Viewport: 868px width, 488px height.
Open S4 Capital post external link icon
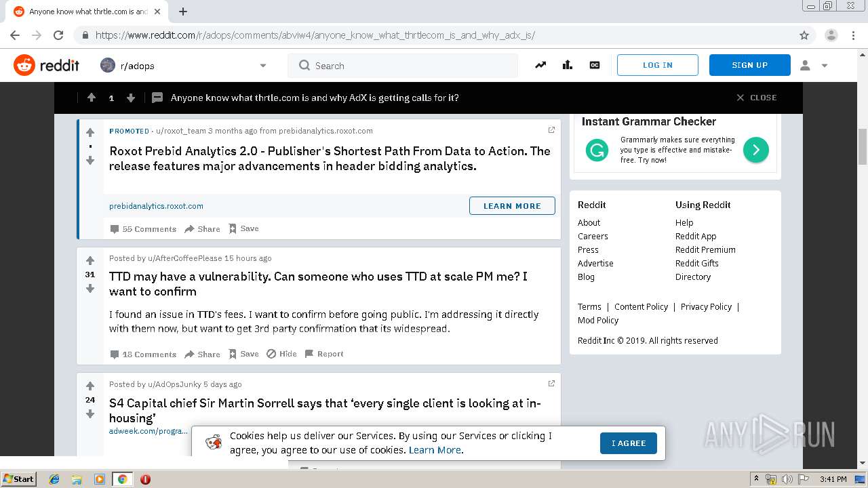551,384
